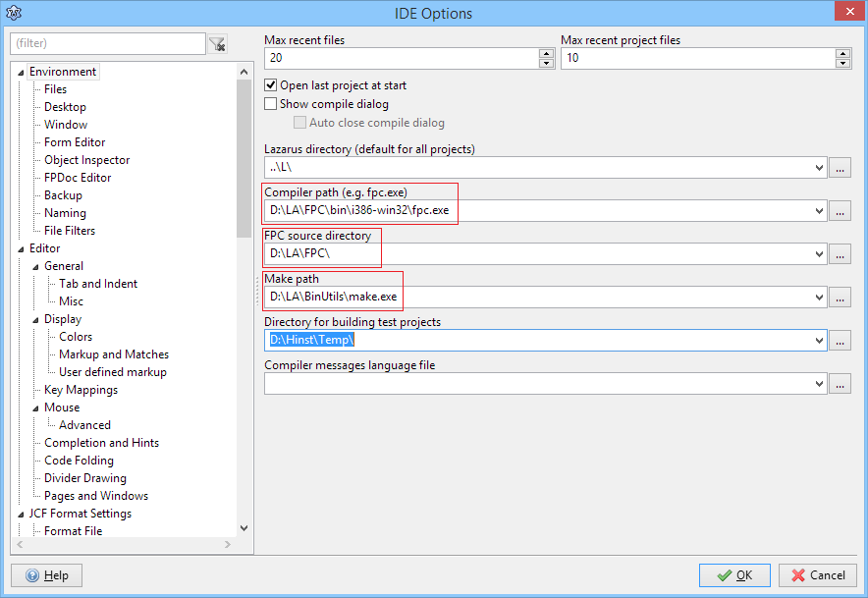Collapse the Environment tree node
Image resolution: width=868 pixels, height=598 pixels.
pos(22,72)
